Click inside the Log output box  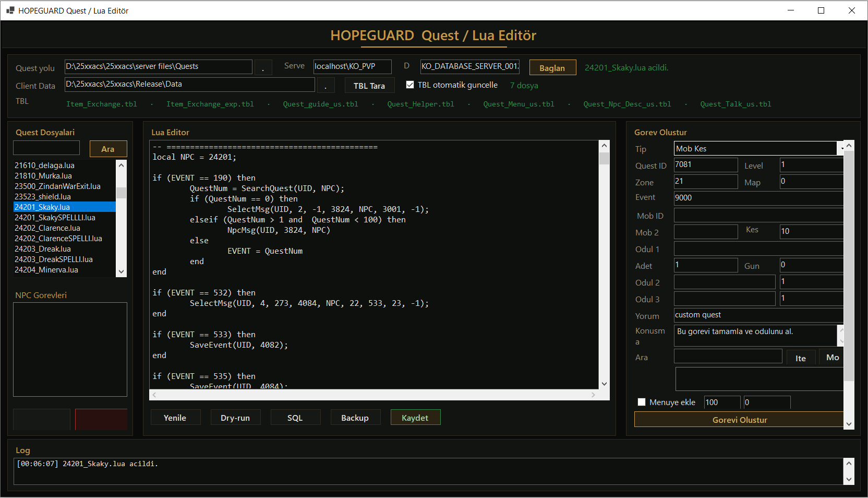428,471
